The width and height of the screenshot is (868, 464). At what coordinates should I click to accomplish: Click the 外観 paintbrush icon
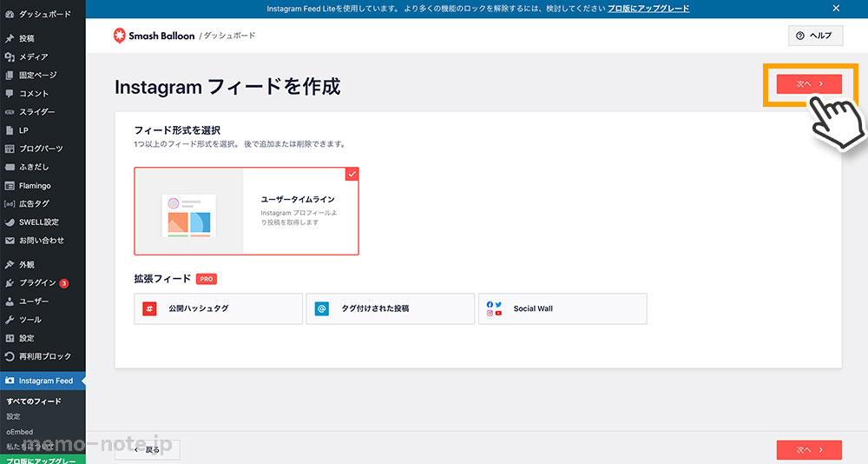point(10,264)
